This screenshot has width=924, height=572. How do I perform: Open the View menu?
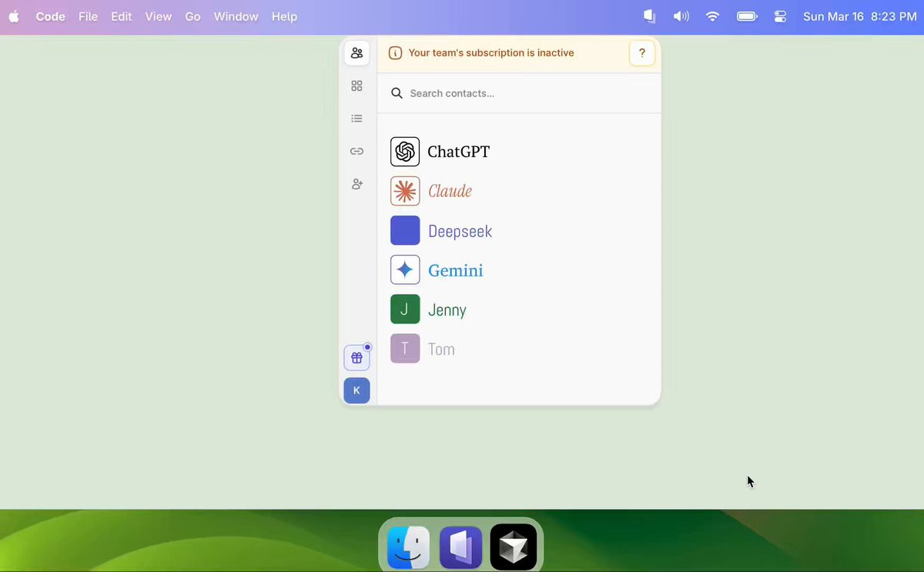point(159,16)
